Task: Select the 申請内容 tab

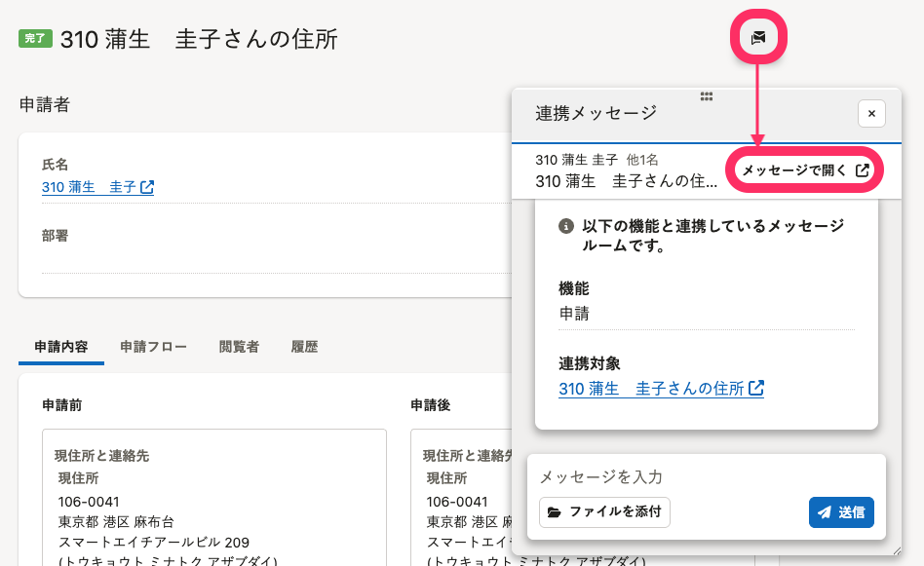Action: click(61, 347)
